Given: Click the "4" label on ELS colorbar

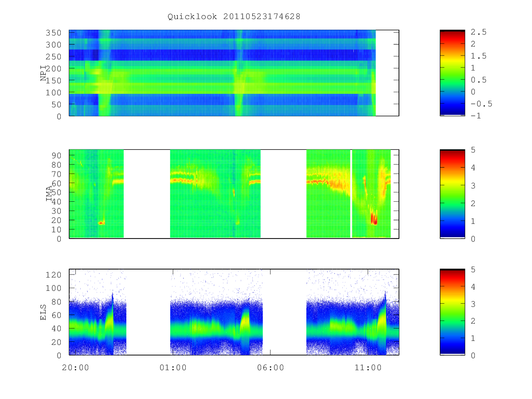Looking at the screenshot, I should (x=473, y=287).
